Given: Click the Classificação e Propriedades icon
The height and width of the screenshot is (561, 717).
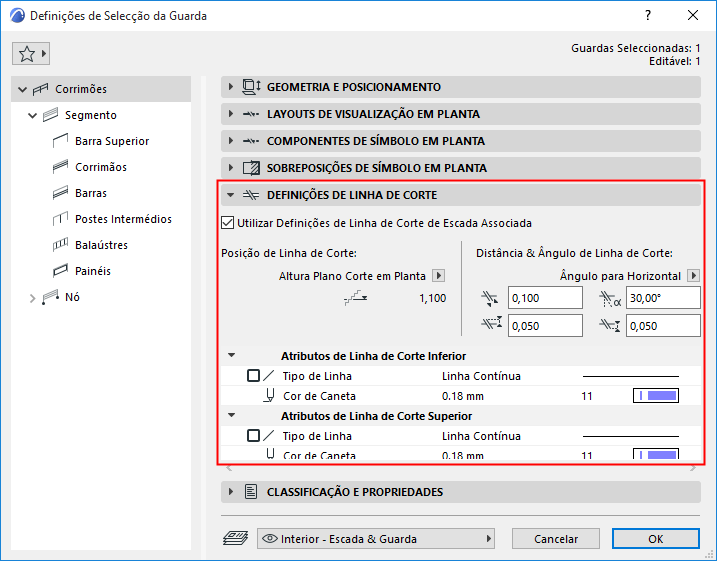Looking at the screenshot, I should click(251, 492).
